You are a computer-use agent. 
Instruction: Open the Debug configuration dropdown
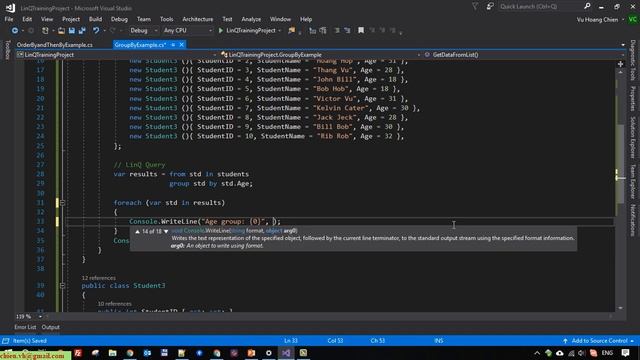tap(144, 31)
